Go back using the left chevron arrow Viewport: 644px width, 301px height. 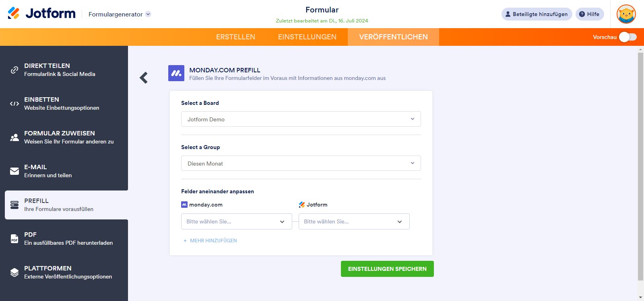point(144,78)
